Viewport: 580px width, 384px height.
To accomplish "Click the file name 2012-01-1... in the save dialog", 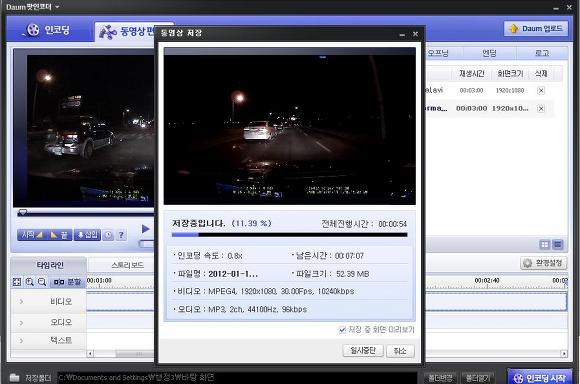I will [233, 274].
